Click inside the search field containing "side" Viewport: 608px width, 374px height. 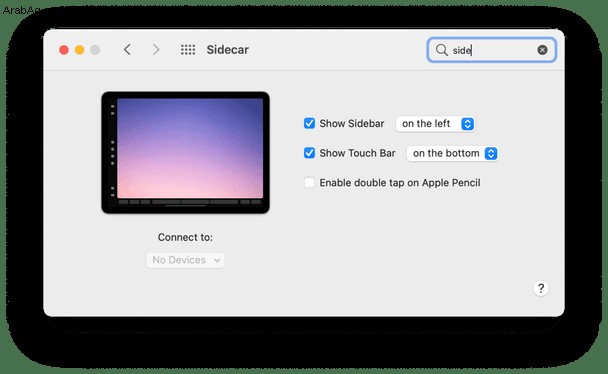click(492, 50)
